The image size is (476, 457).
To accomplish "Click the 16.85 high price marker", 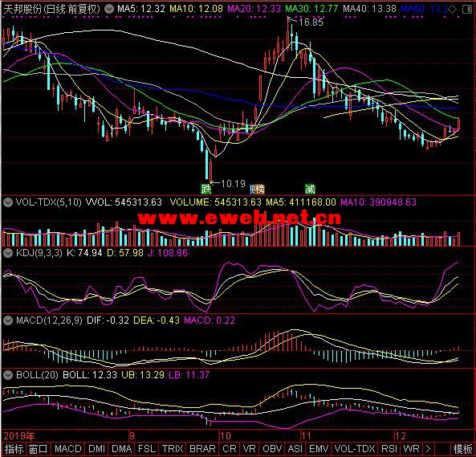I will (311, 22).
